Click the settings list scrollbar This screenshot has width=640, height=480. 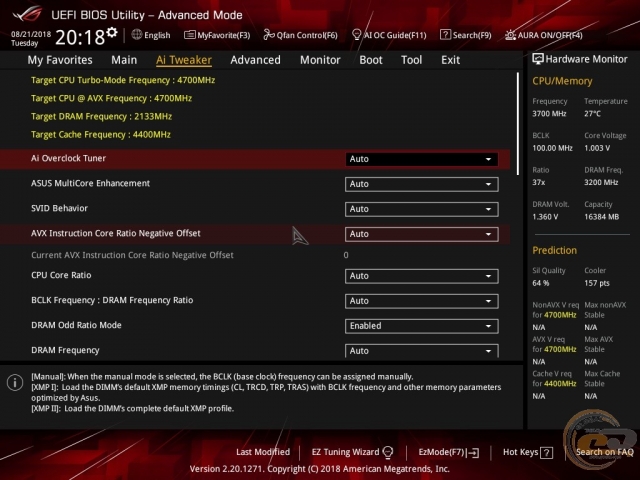point(518,124)
